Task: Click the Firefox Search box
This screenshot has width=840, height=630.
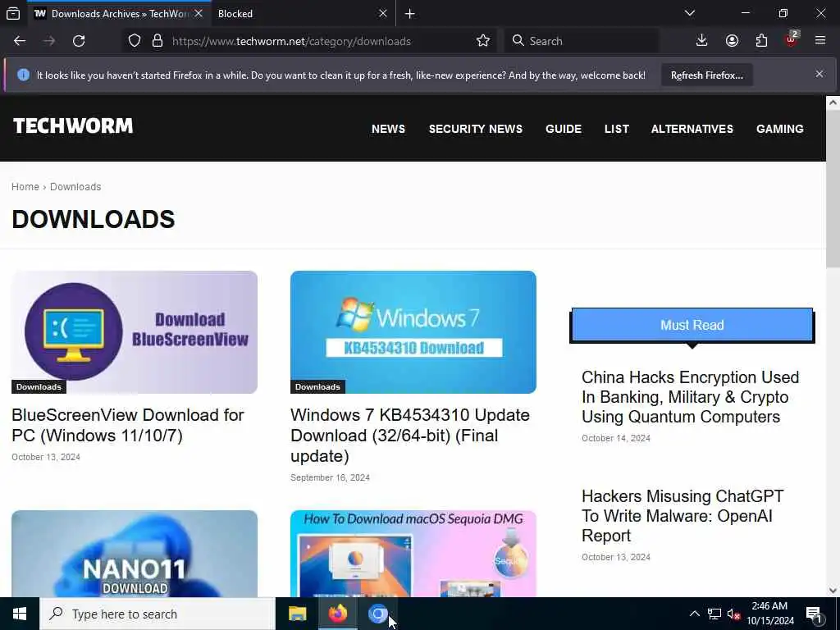Action: click(x=582, y=41)
